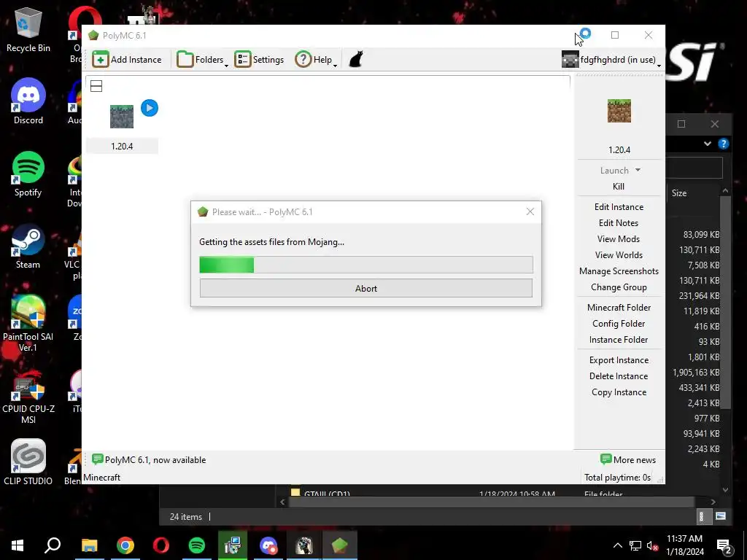
Task: Click the assets download progress bar
Action: 366,265
